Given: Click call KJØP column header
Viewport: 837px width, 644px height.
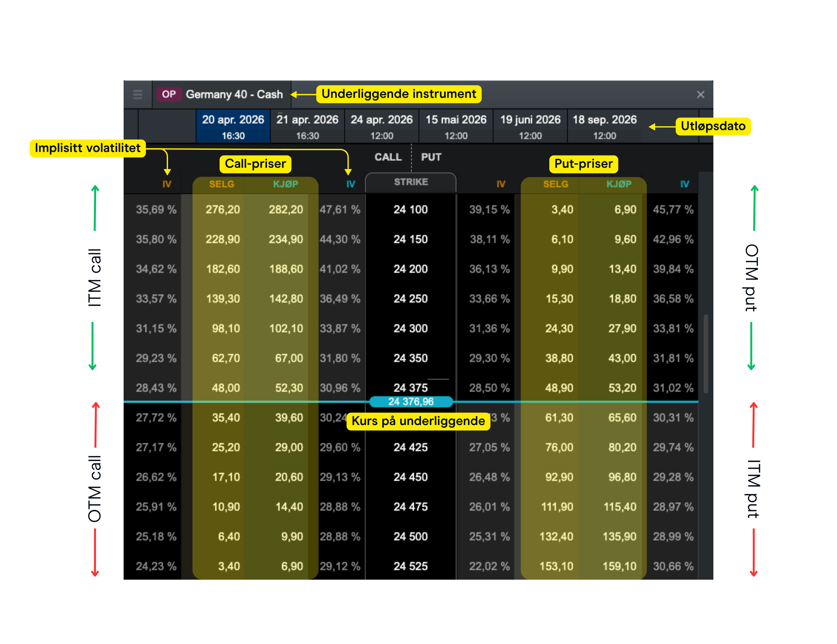Looking at the screenshot, I should pos(286,184).
